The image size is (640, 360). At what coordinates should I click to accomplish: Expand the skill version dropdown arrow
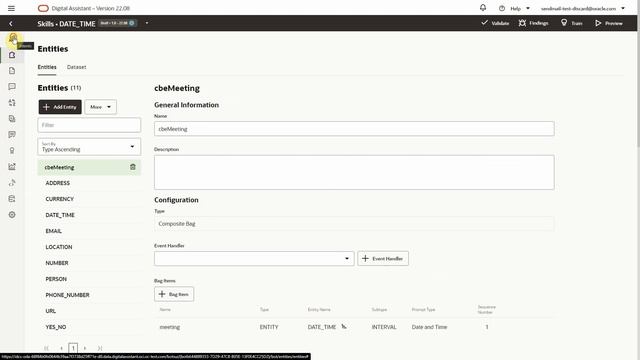pos(147,23)
